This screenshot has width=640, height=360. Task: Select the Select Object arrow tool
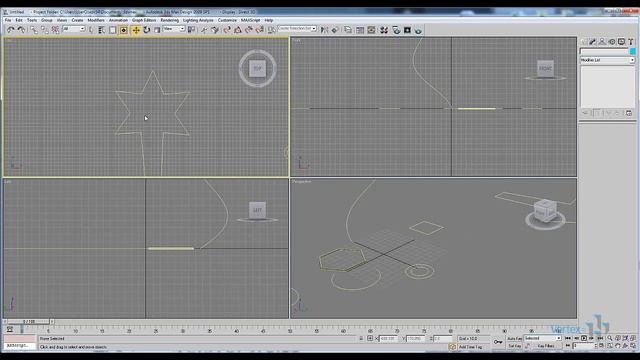click(91, 30)
